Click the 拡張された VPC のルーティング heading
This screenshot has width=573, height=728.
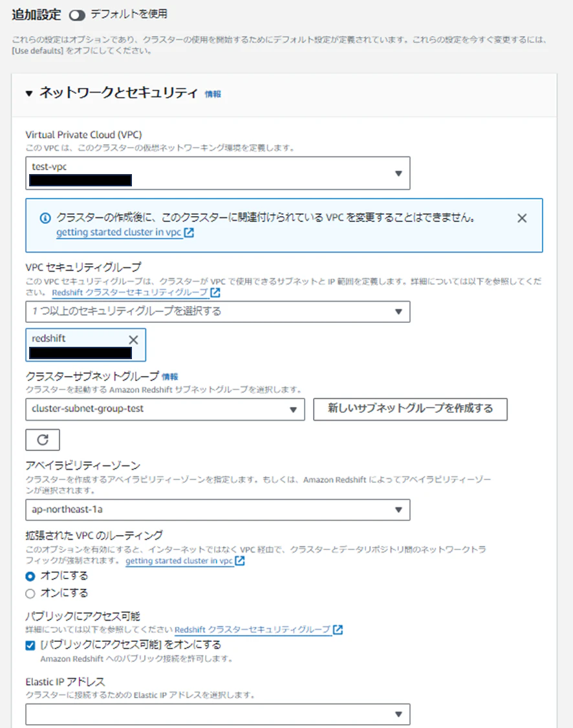[x=94, y=535]
